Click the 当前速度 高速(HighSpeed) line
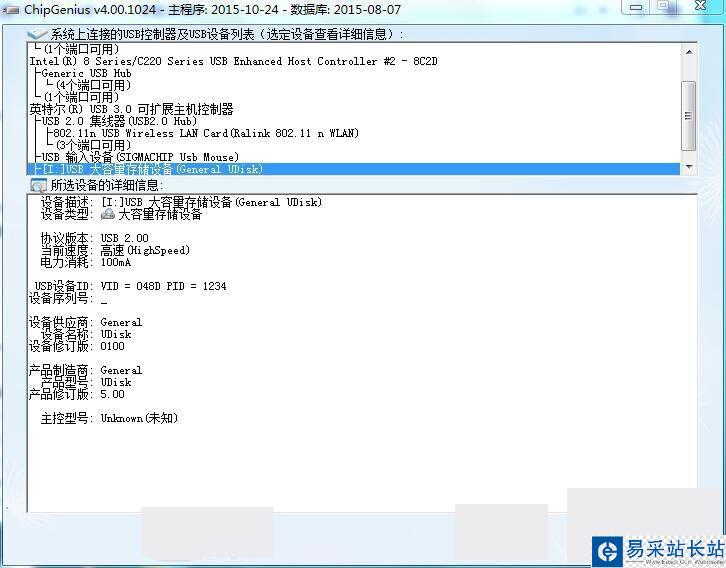The height and width of the screenshot is (568, 726). [x=115, y=250]
